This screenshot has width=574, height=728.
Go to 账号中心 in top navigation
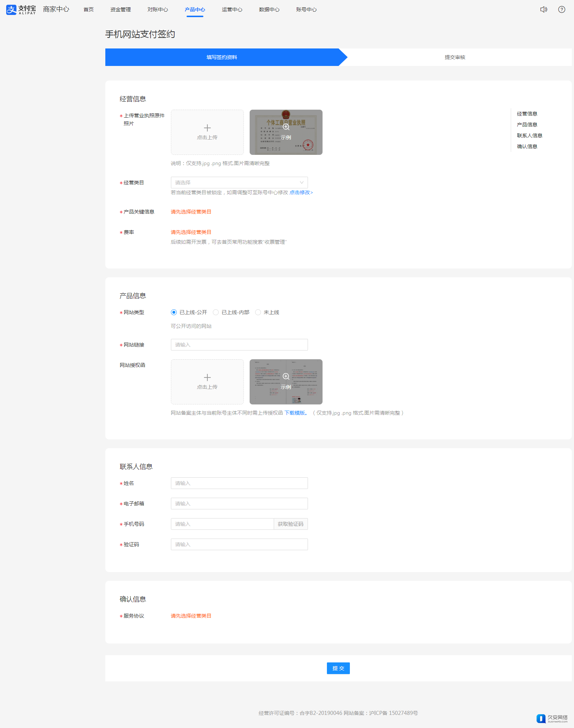(x=306, y=10)
